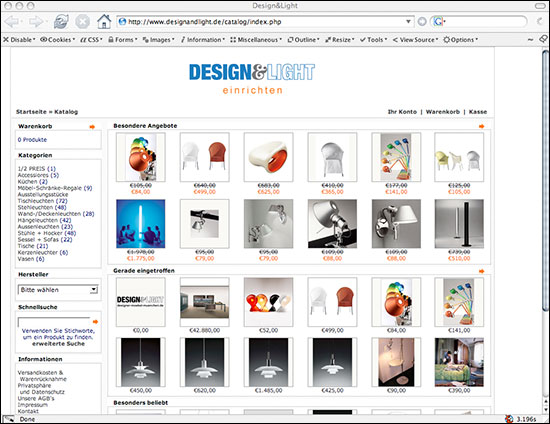Open the room scene product priced €390,00
550x424 pixels.
point(459,362)
